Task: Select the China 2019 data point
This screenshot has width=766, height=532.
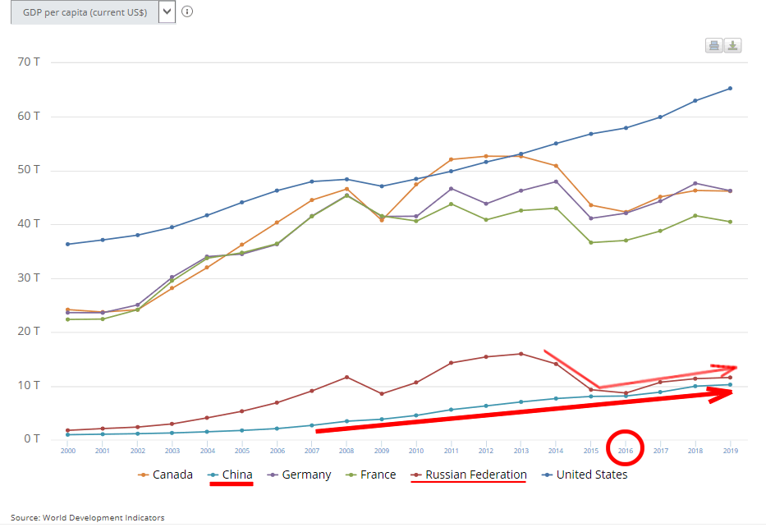Action: [730, 384]
